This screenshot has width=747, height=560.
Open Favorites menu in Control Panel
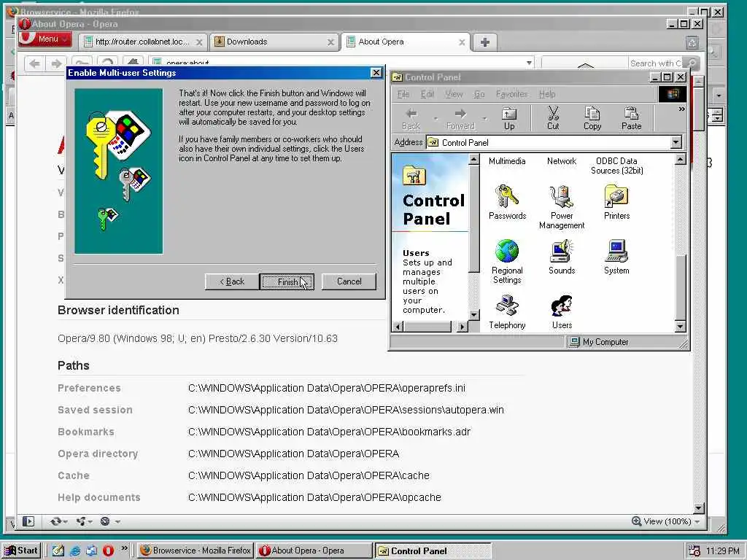[x=511, y=94]
